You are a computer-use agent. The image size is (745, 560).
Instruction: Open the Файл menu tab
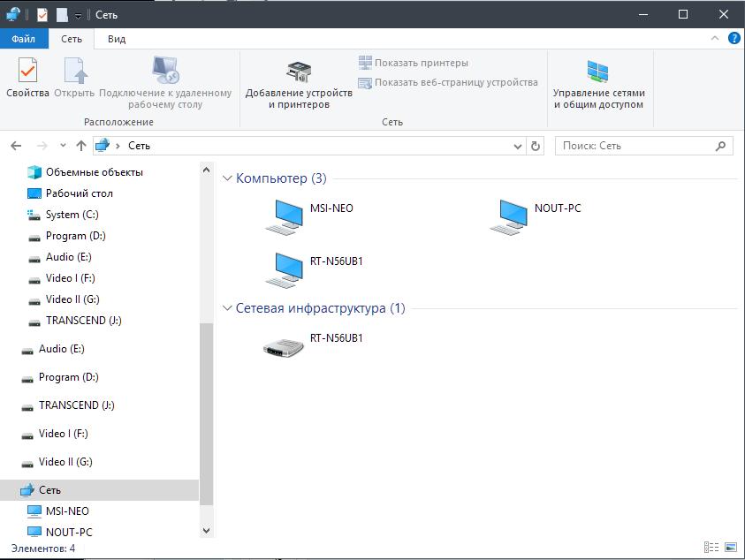pyautogui.click(x=24, y=39)
